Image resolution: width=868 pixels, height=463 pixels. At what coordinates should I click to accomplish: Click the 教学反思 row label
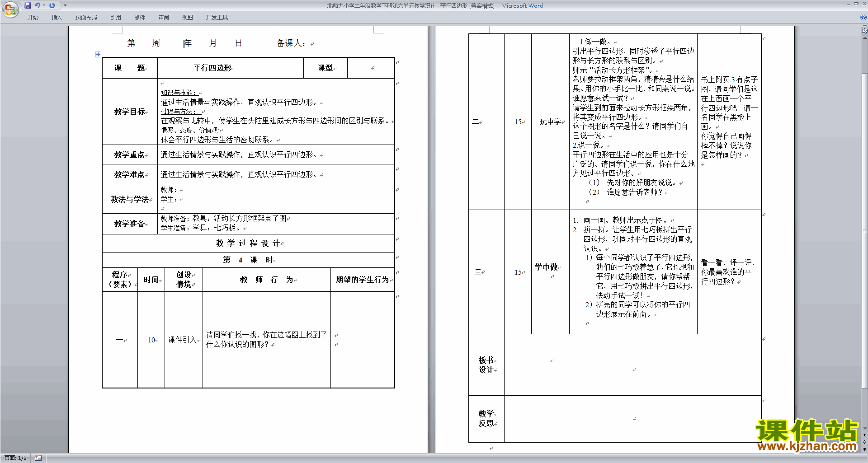point(486,418)
